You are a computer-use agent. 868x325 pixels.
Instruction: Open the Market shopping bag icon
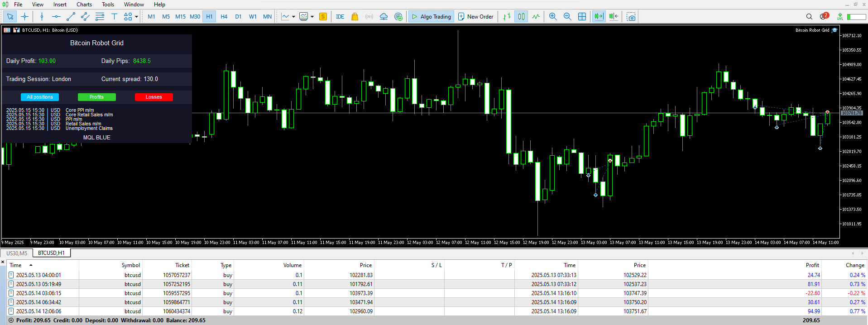click(355, 17)
